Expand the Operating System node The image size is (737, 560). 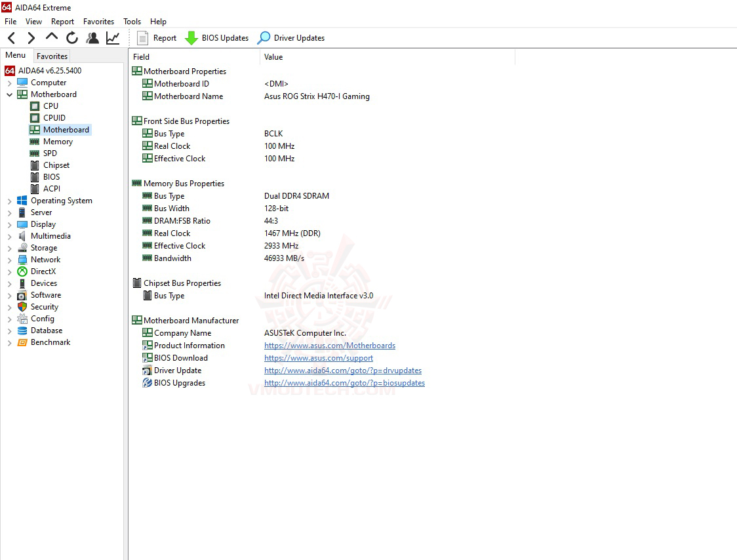tap(9, 201)
